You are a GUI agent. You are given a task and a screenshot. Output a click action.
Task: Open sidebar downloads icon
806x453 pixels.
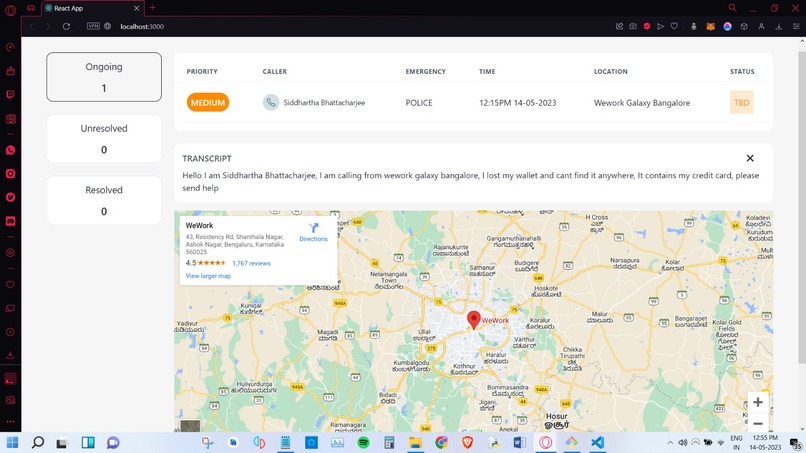pos(10,355)
